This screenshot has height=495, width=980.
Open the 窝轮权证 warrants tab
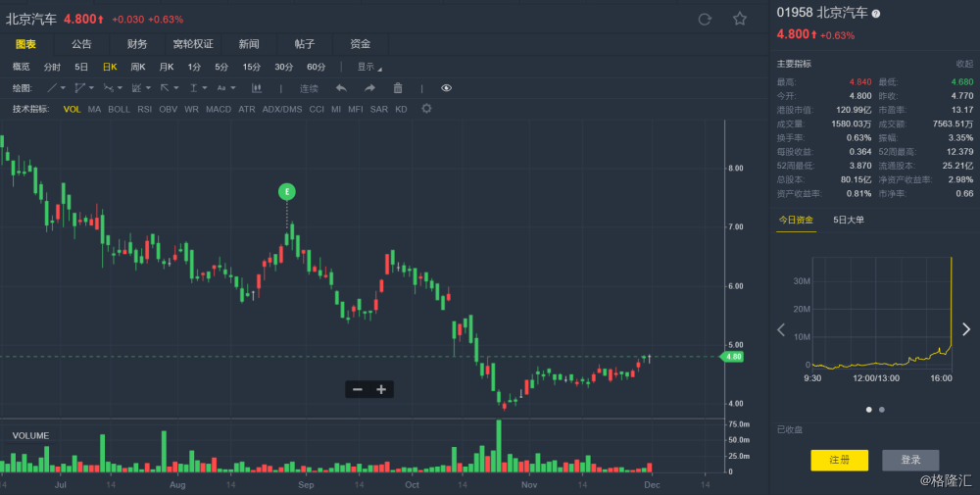193,44
